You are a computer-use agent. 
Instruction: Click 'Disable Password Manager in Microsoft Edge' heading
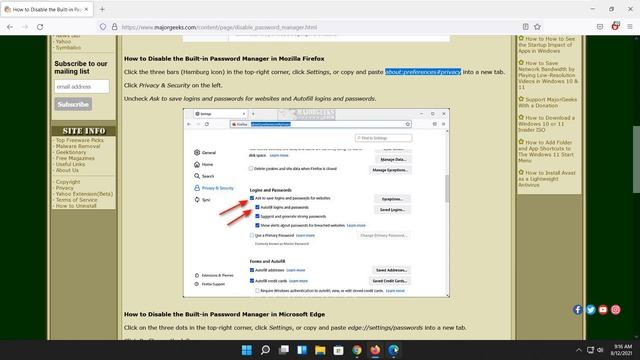pos(224,314)
